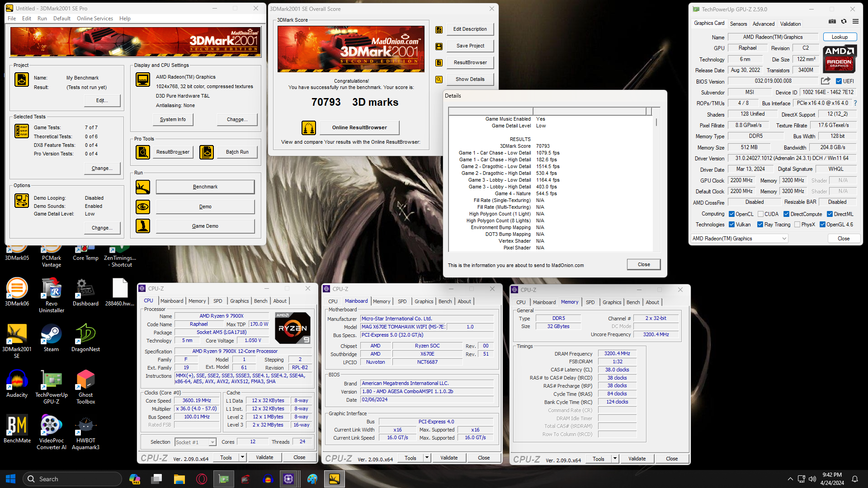Open Ghost Toolbox desktop shortcut
The height and width of the screenshot is (488, 868).
[x=85, y=388]
